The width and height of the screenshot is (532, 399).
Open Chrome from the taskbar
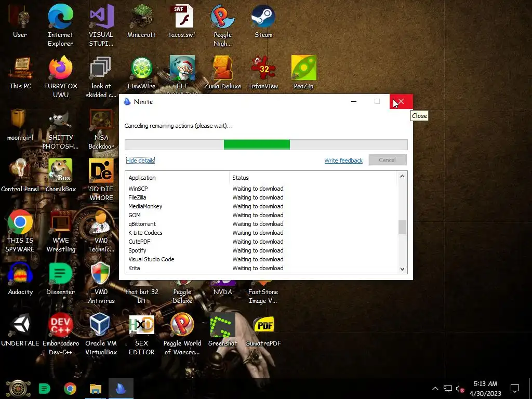point(70,389)
